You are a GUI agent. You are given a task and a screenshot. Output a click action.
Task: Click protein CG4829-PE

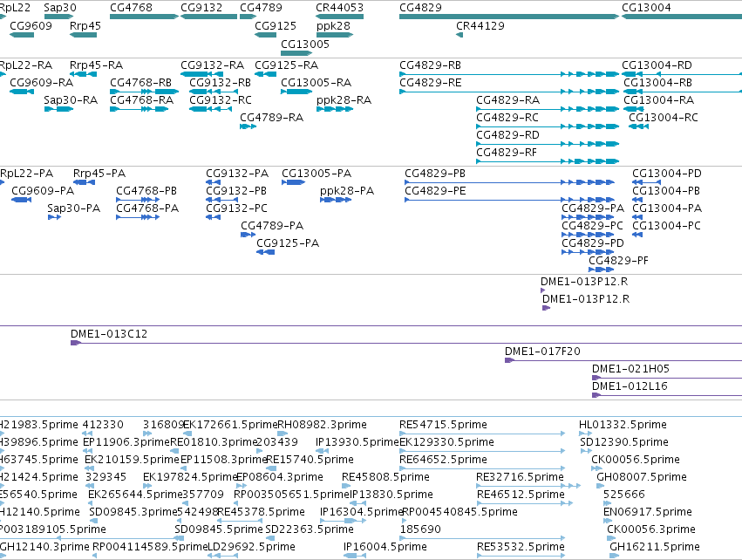(510, 201)
